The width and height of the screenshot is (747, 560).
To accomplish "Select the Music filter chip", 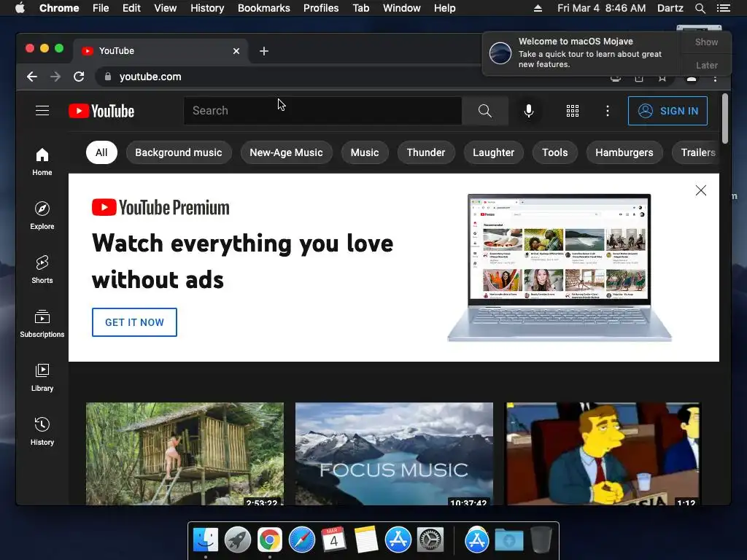I will point(365,152).
